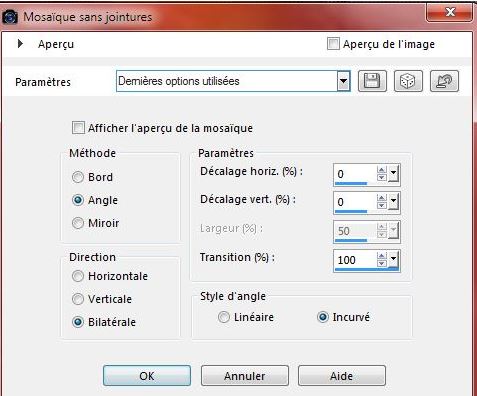Expand the Aperçu preview section
This screenshot has height=396, width=477.
[x=20, y=44]
